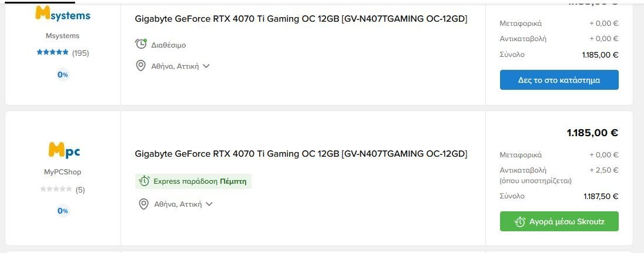This screenshot has width=644, height=253.
Task: Click the MyPCShop star rating
Action: 56,190
